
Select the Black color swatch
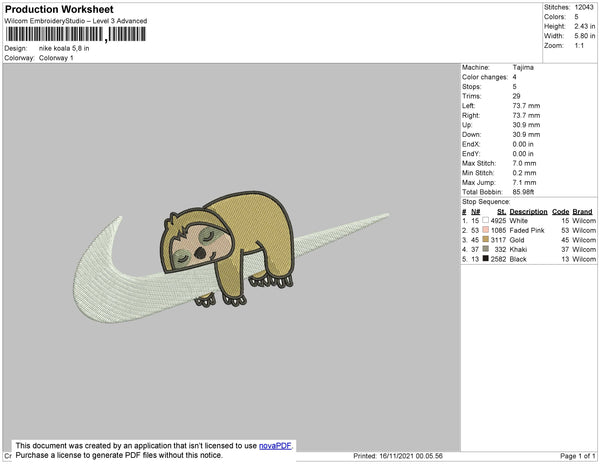click(x=486, y=259)
